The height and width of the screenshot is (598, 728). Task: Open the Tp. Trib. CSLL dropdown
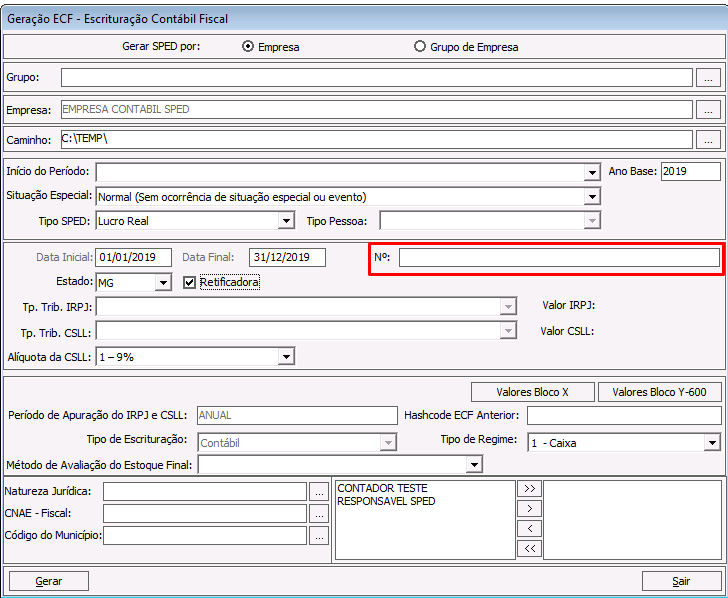[x=508, y=331]
